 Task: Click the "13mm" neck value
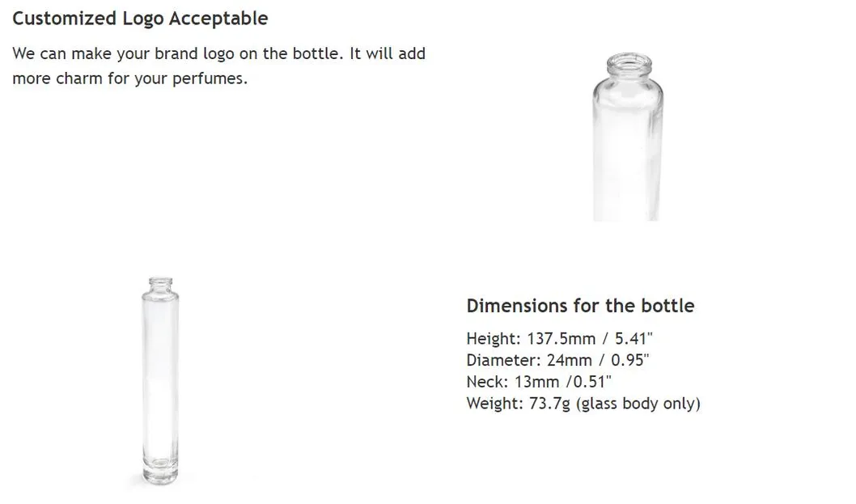[x=540, y=382]
